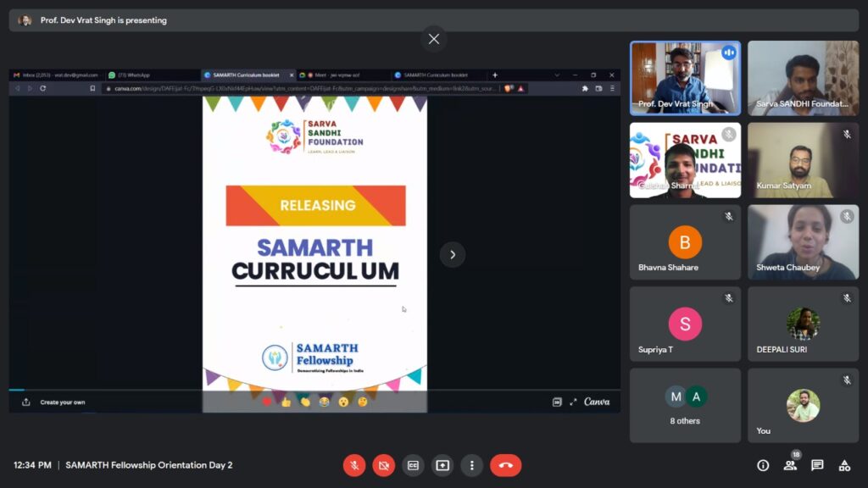Open browser hamburger menu in shared window
The image size is (868, 488).
pyautogui.click(x=612, y=88)
